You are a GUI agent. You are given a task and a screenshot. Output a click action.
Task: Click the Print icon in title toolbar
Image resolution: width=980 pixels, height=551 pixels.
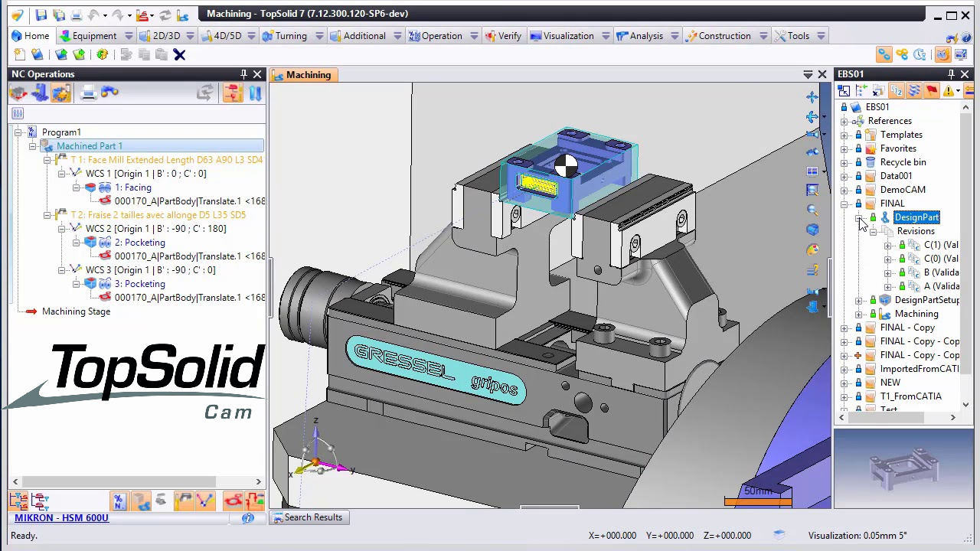point(77,15)
